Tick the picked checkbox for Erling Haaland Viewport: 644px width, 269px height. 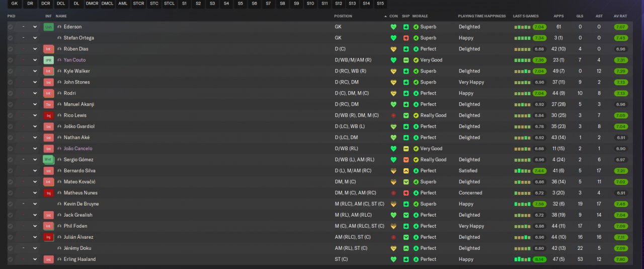(10, 259)
